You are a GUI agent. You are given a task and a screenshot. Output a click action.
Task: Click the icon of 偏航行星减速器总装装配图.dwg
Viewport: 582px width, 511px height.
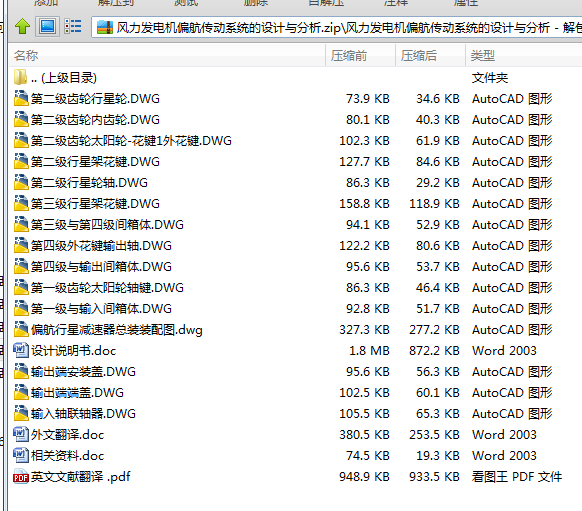[x=21, y=329]
